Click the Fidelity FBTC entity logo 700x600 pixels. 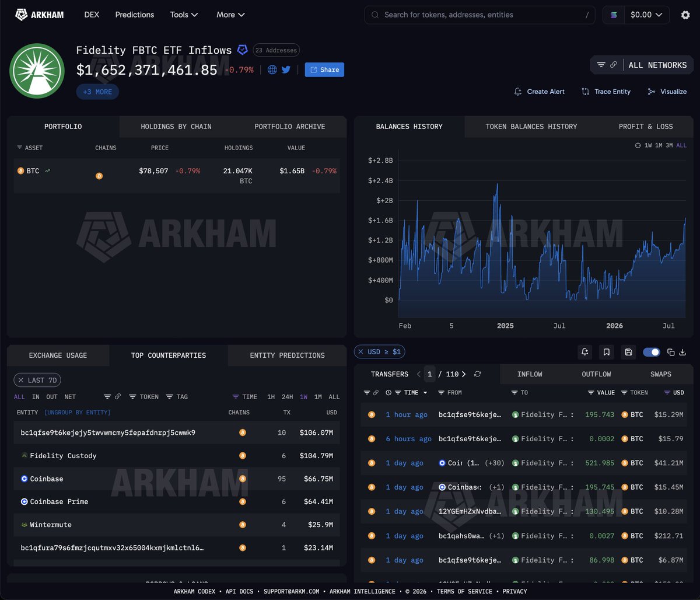pos(37,71)
